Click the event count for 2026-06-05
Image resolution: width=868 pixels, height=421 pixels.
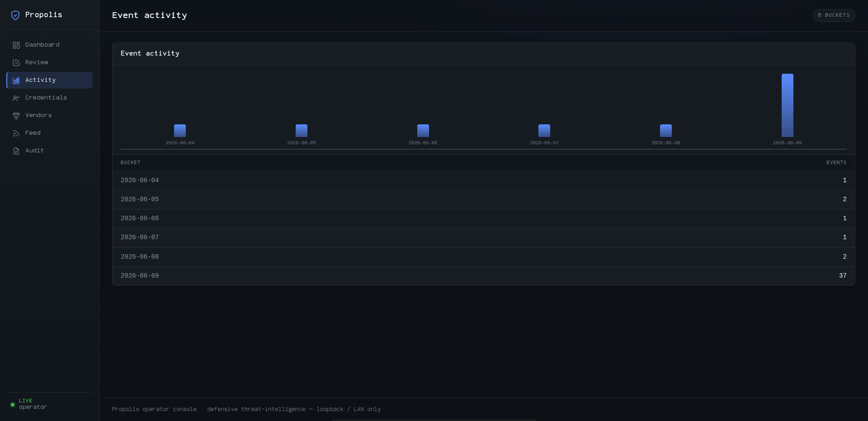coord(844,199)
